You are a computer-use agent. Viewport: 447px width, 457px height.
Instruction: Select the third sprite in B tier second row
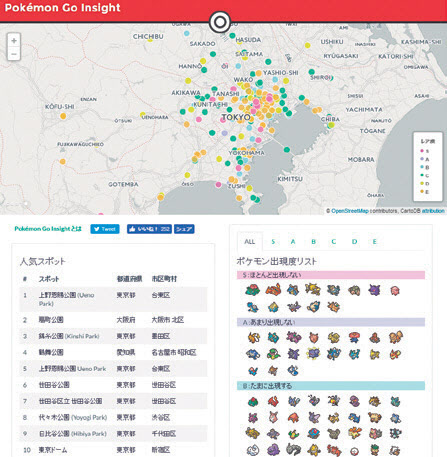point(294,418)
